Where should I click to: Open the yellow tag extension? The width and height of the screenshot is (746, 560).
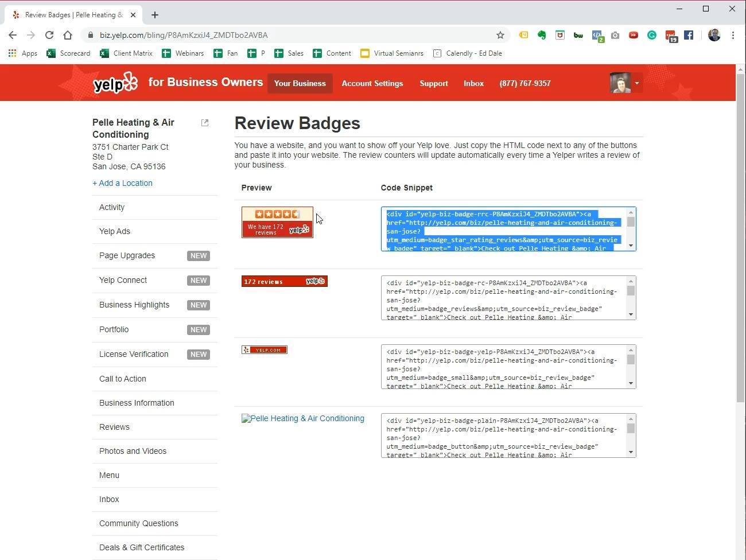(523, 35)
